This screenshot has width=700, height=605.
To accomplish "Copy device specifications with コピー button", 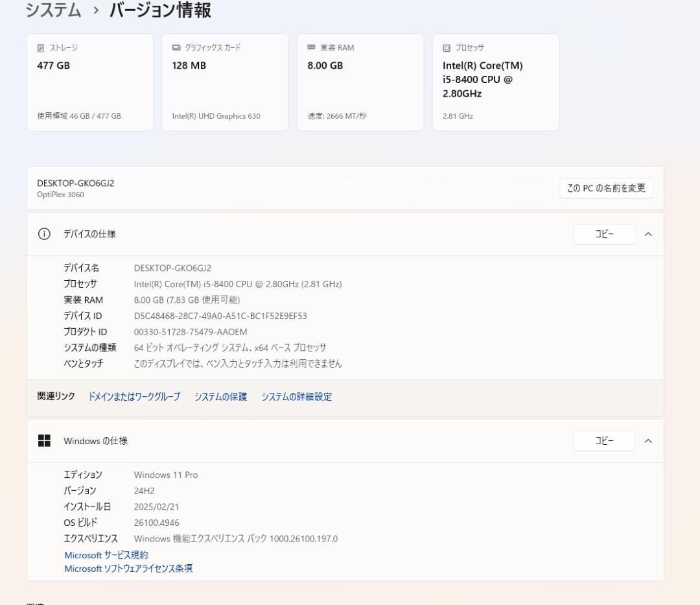I will [x=603, y=234].
